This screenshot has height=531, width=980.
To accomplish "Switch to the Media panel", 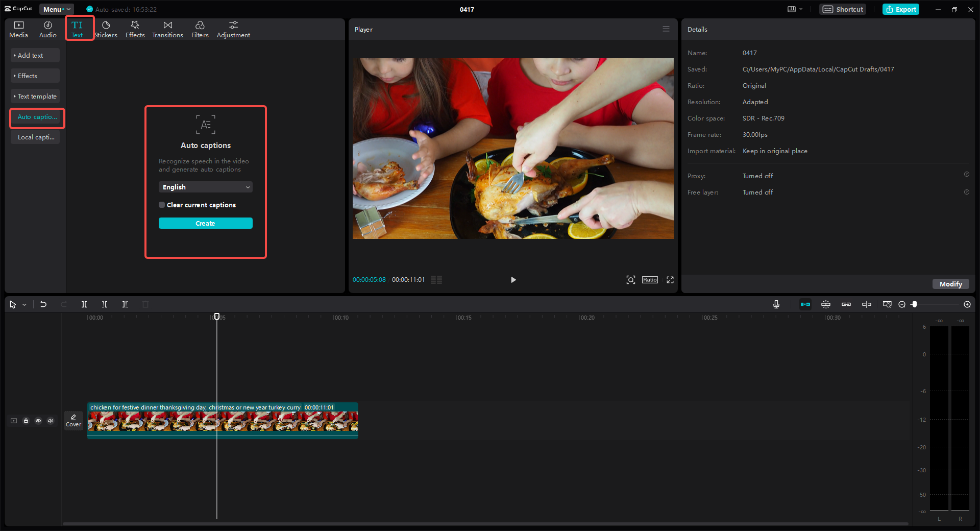I will pos(18,29).
